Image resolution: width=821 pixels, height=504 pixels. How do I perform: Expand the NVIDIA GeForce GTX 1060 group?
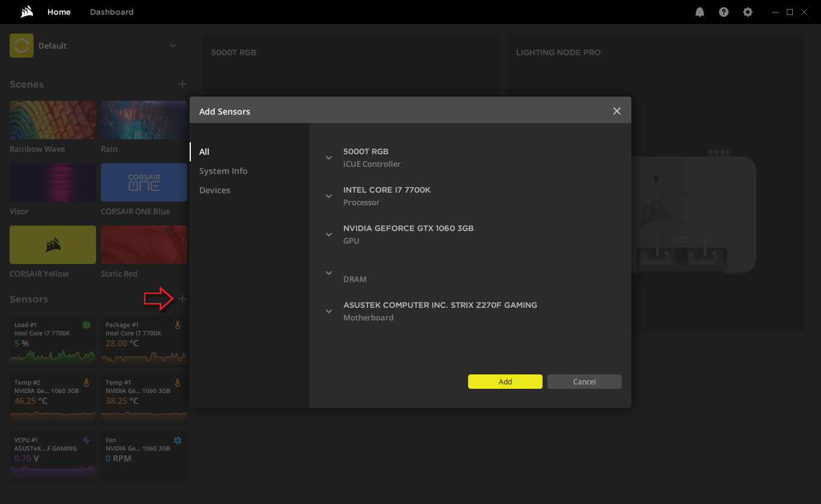click(x=329, y=235)
